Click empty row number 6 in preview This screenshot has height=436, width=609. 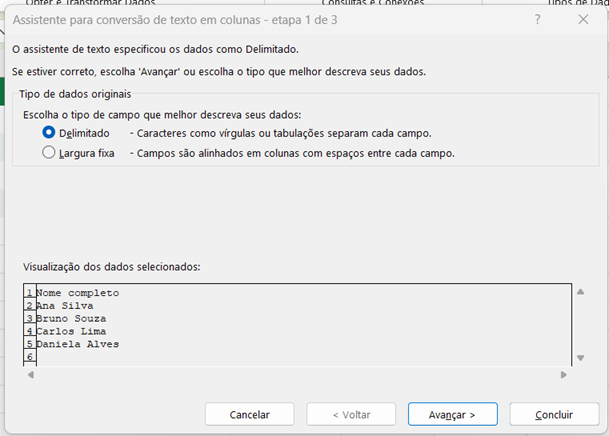(30, 356)
